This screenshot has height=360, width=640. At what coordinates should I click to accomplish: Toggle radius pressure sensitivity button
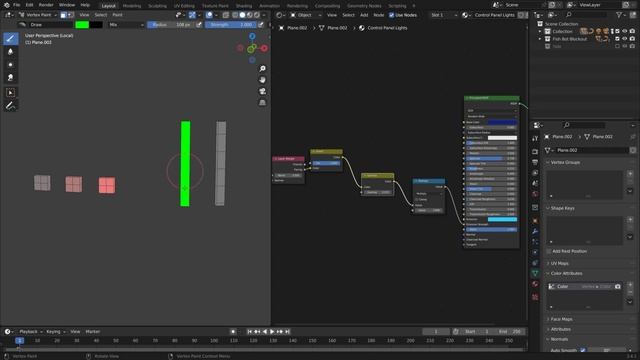point(199,24)
